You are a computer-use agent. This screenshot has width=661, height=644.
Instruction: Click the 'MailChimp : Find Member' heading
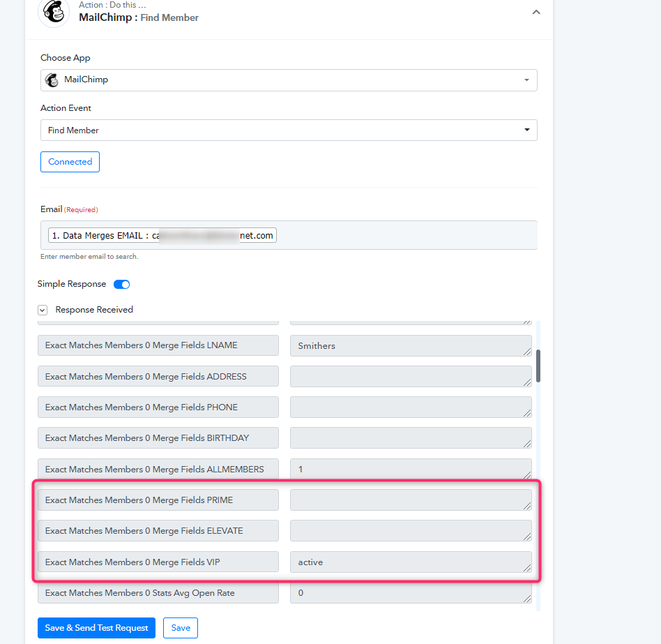tap(139, 17)
